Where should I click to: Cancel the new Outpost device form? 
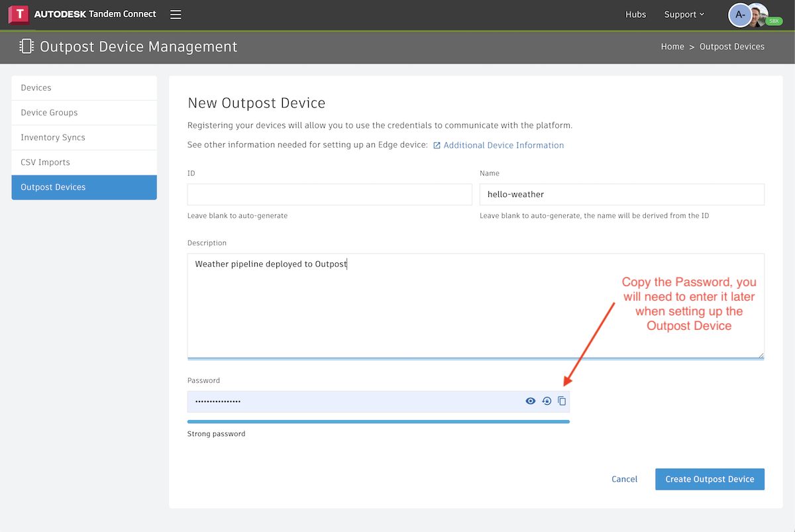coord(624,479)
